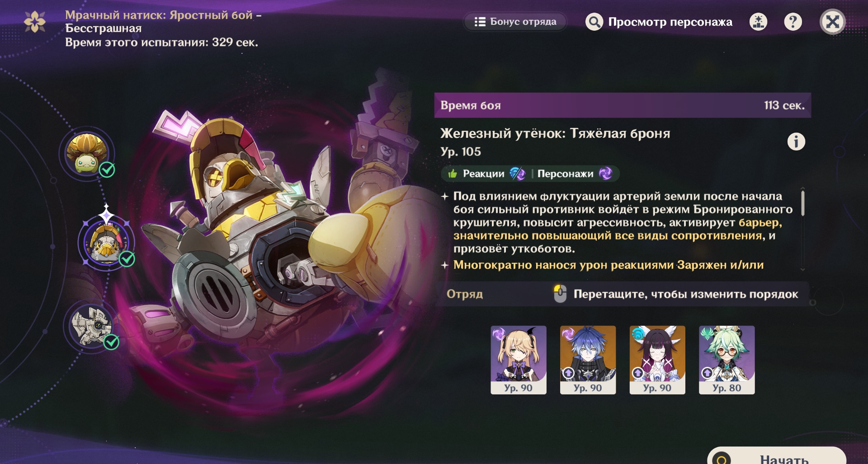Image resolution: width=868 pixels, height=464 pixels.
Task: Select the Iron Duckling boss stage icon
Action: tap(106, 243)
